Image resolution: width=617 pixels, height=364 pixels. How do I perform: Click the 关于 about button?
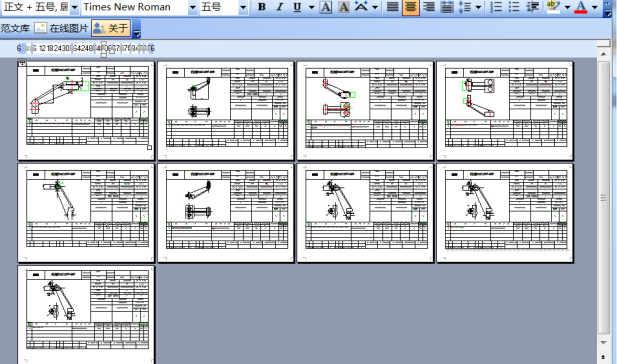tap(111, 28)
